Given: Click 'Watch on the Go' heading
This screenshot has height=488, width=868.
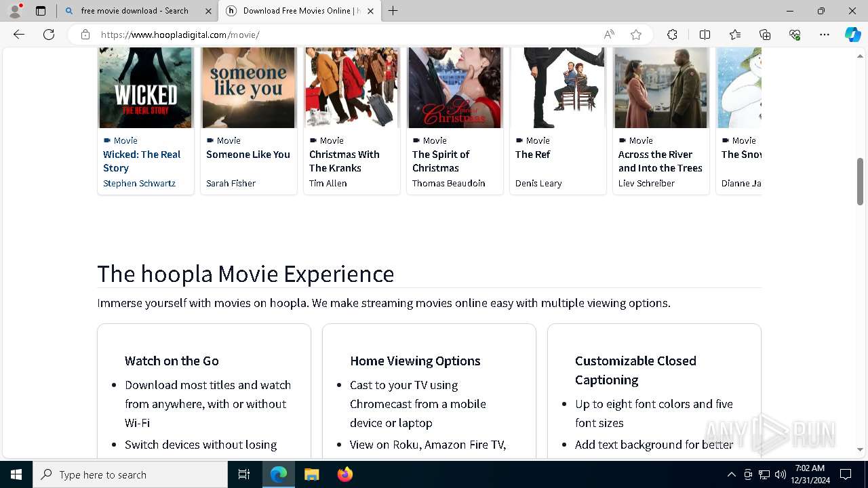Looking at the screenshot, I should [172, 361].
